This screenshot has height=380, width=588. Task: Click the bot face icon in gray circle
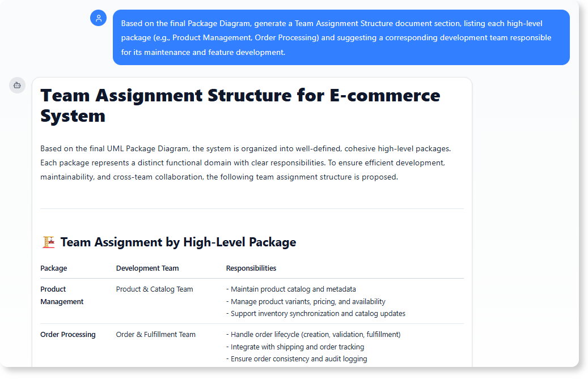17,85
